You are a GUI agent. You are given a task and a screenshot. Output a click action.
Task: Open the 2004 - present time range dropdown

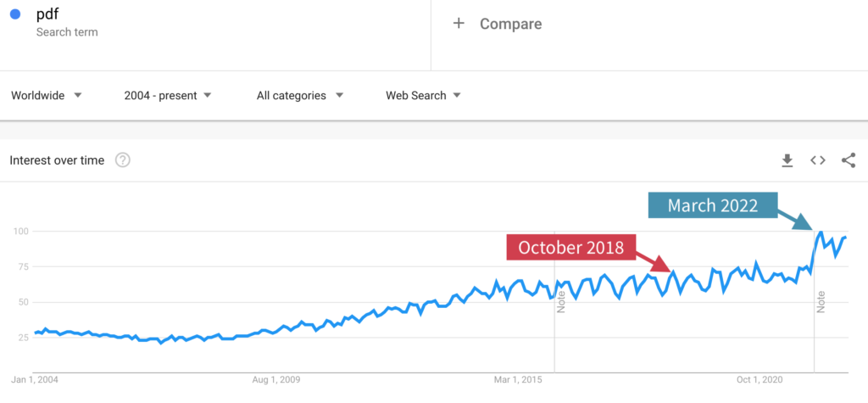pyautogui.click(x=168, y=95)
